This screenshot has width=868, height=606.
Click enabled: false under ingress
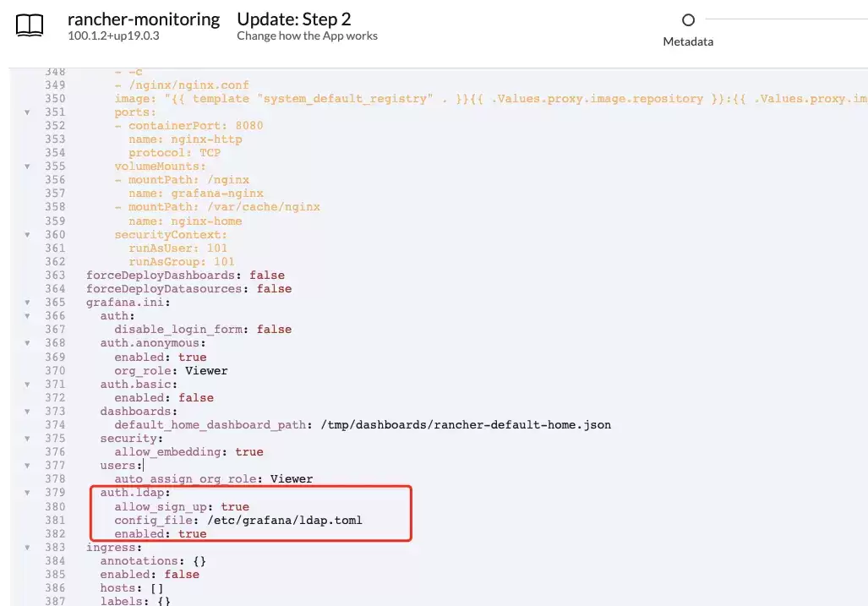tap(150, 574)
